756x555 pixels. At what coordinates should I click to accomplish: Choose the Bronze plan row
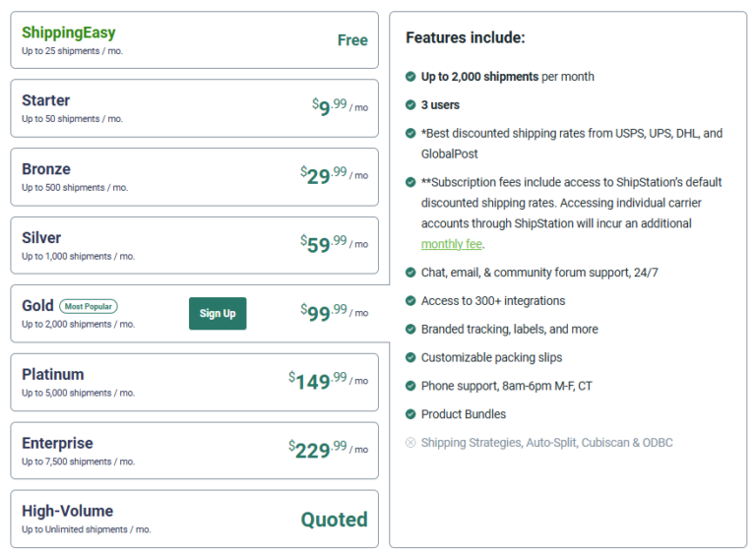tap(194, 177)
